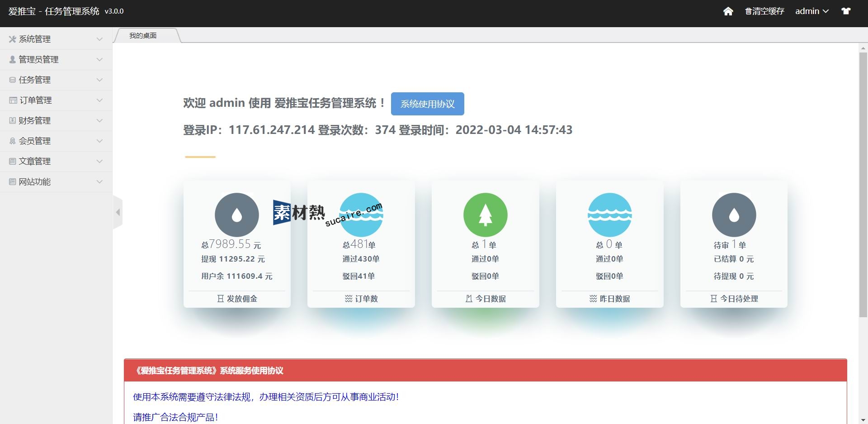Click the 通过430单 text
Screen dimensions: 868x424
[361, 259]
